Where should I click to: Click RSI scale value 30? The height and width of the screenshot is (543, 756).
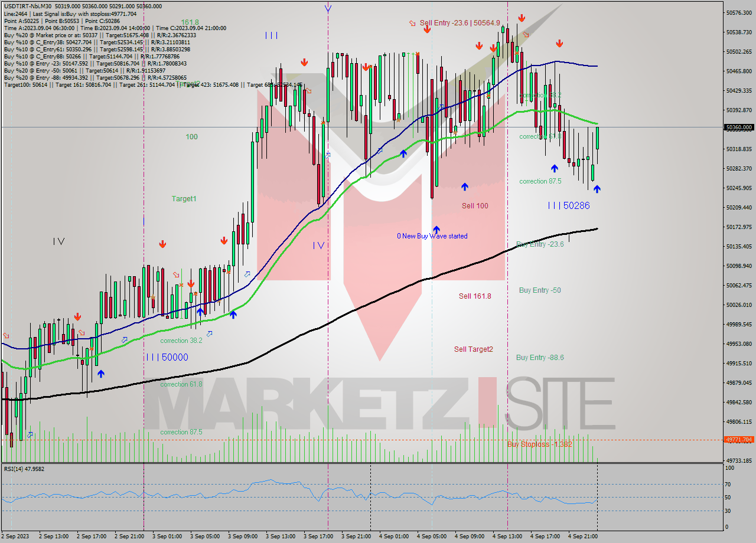pos(729,511)
